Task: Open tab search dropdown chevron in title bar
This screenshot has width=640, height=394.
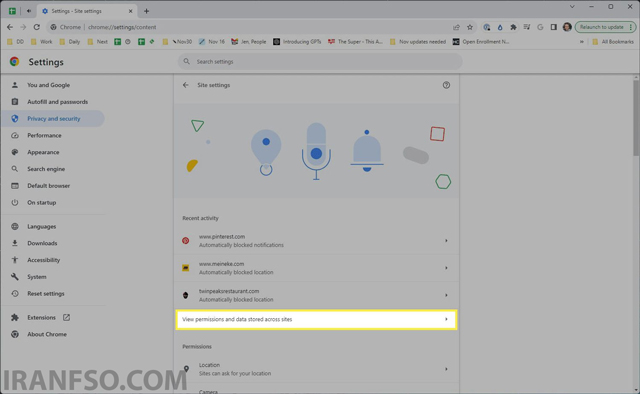Action: tap(572, 7)
